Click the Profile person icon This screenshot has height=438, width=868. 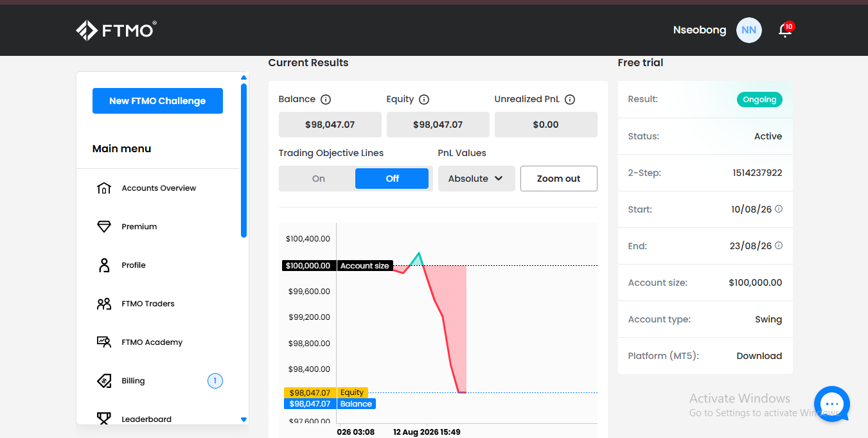[x=104, y=265]
